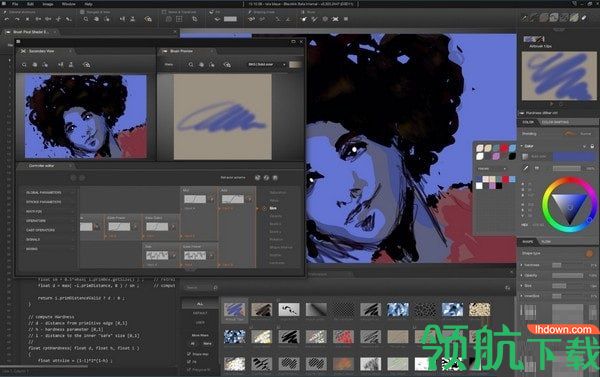Image resolution: width=600 pixels, height=377 pixels.
Task: Click the fill color swatch in toolbar
Action: point(230,19)
